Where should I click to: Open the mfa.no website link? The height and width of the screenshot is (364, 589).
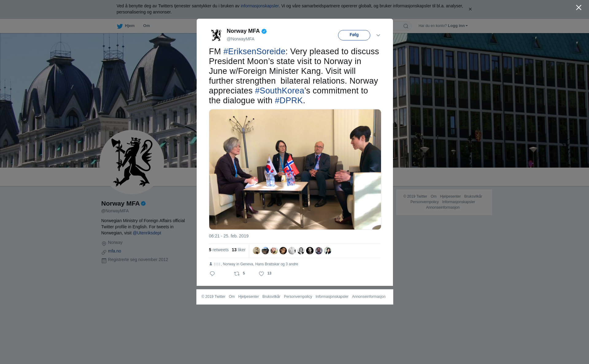point(114,251)
